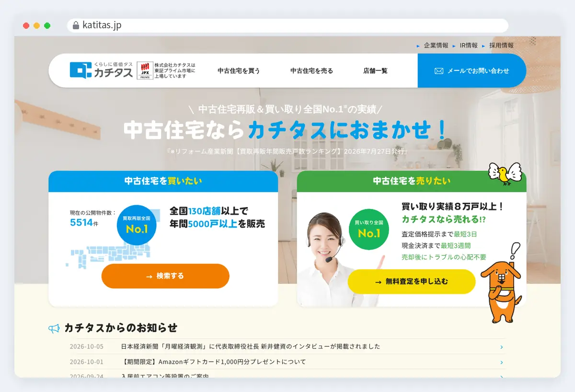Click the 中古住宅ならカチタスにおまかせ headline

pyautogui.click(x=286, y=129)
